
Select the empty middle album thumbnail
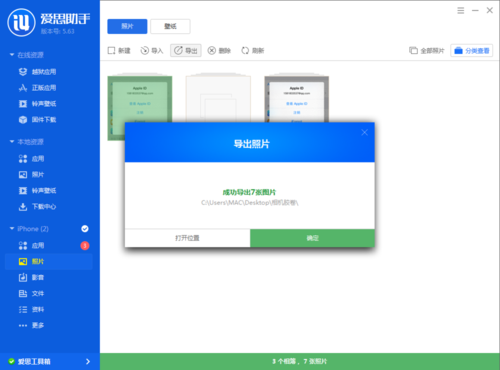(218, 98)
